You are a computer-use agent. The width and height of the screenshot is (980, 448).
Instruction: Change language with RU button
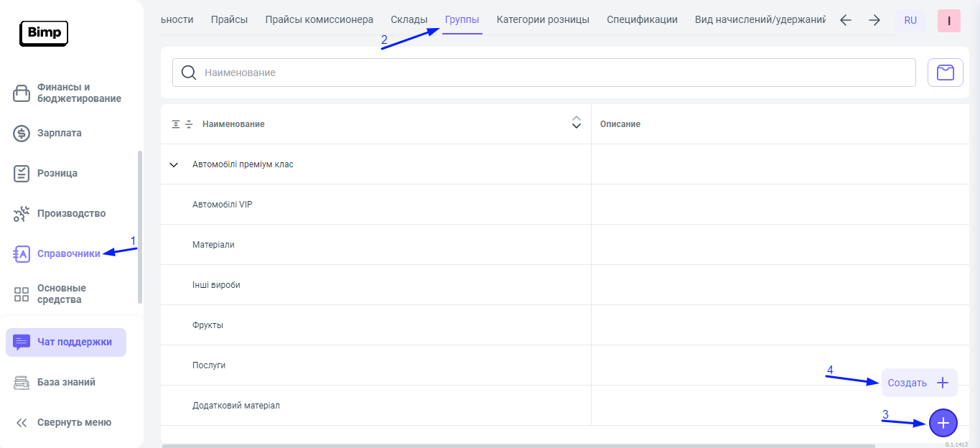[x=910, y=20]
